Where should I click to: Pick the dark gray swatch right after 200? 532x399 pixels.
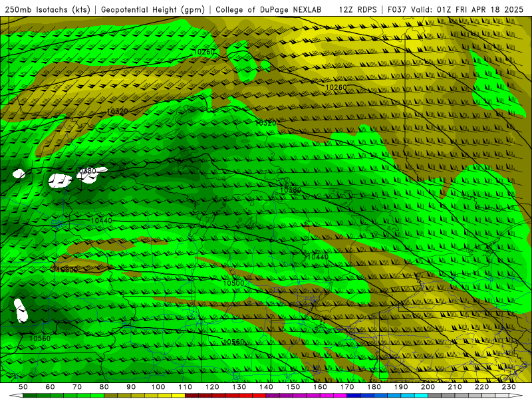point(435,396)
